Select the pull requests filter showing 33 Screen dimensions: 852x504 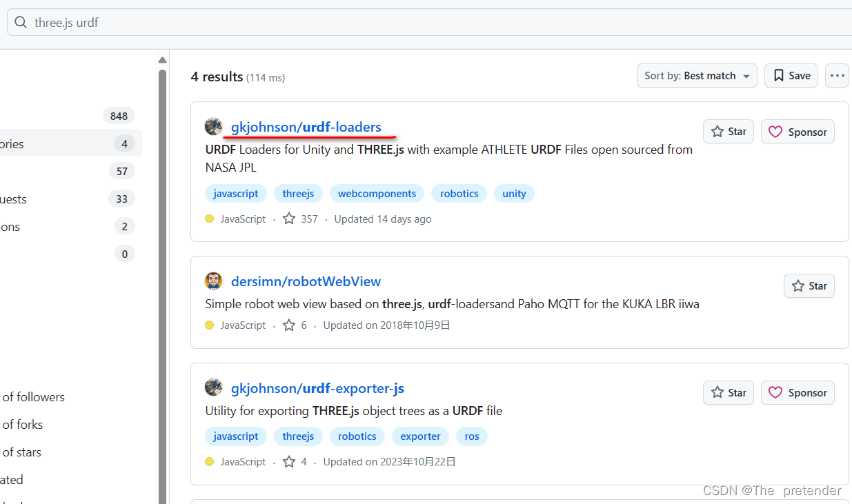point(70,199)
